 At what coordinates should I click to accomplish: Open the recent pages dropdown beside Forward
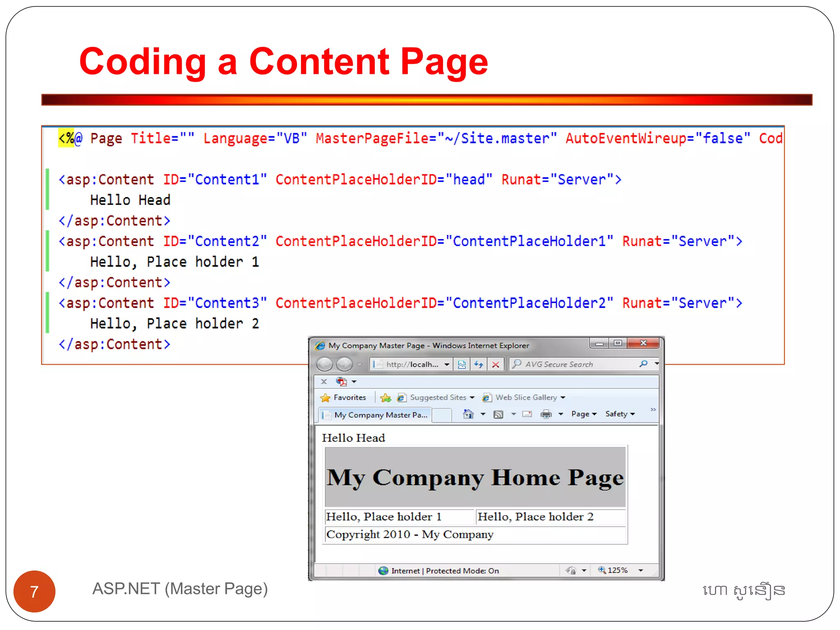point(360,364)
